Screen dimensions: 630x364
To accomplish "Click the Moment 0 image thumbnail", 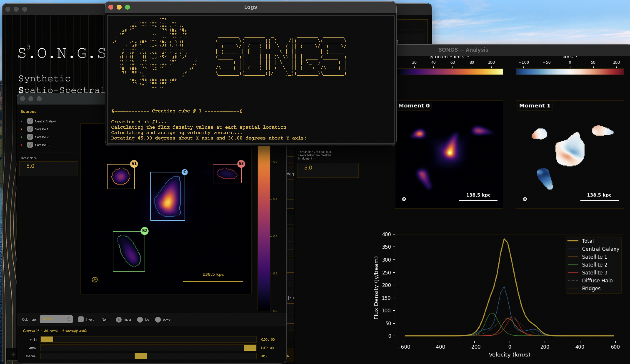I will point(449,154).
